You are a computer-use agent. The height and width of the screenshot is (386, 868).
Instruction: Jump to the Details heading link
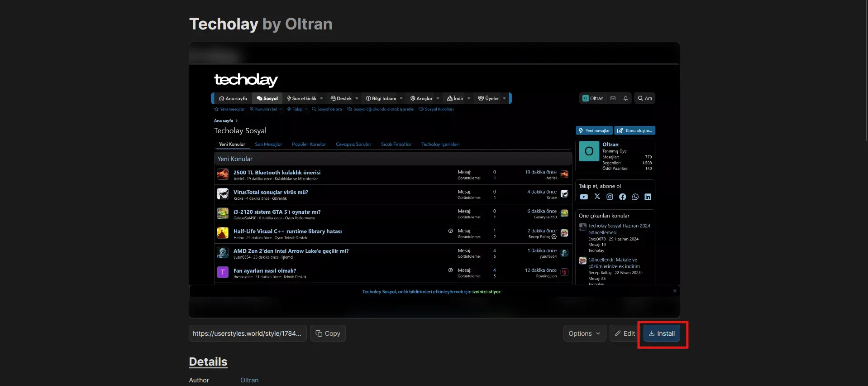click(x=208, y=362)
